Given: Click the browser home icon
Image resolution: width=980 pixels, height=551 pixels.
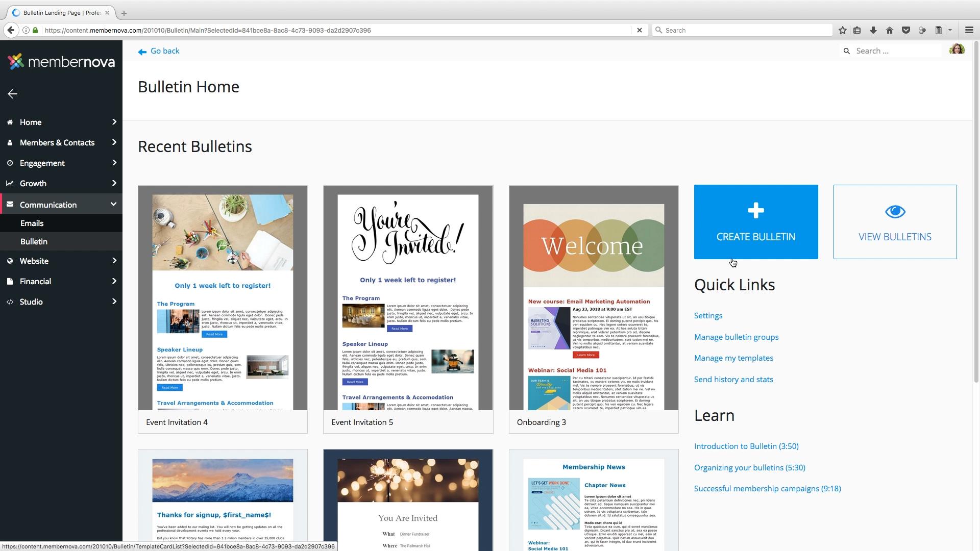Looking at the screenshot, I should pos(890,30).
